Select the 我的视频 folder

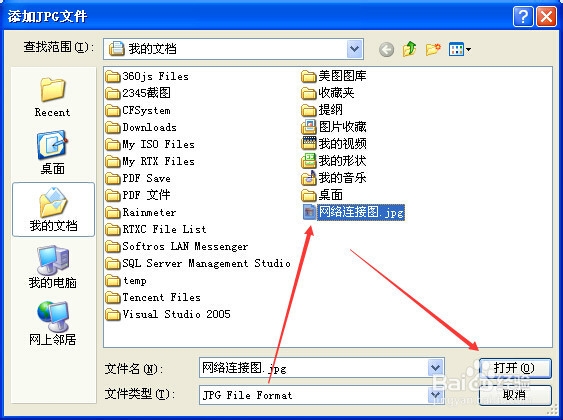[x=334, y=144]
